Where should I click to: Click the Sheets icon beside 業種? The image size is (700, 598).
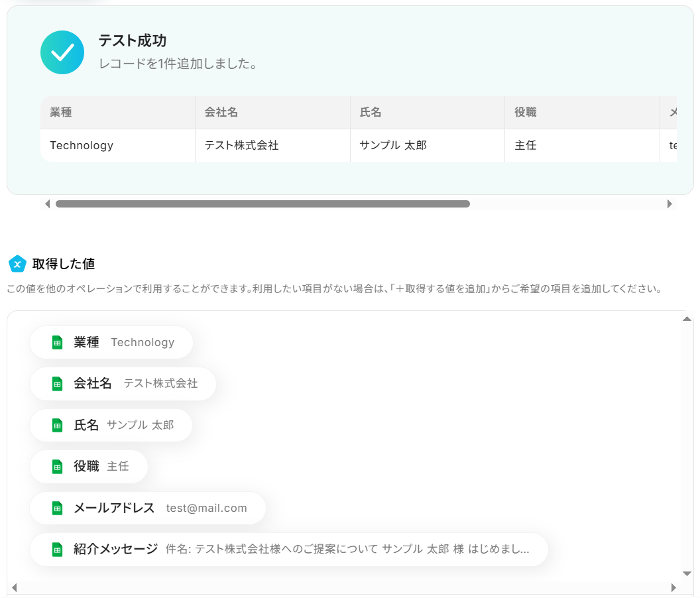[x=57, y=343]
